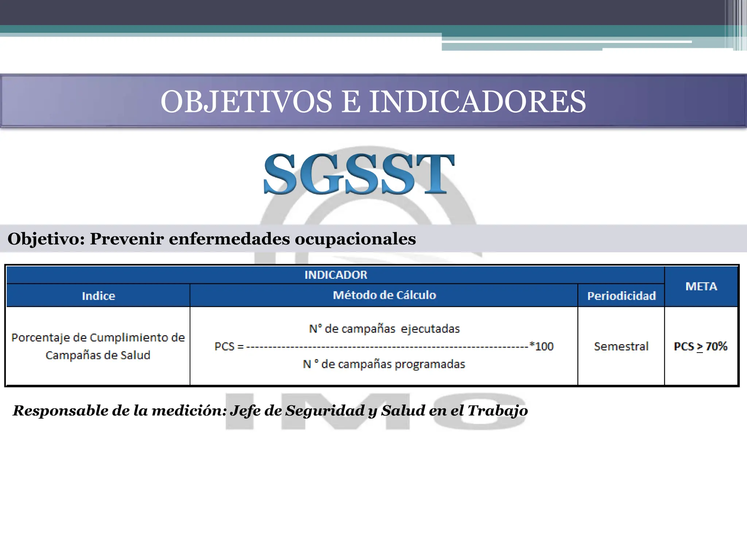Click the N° de campañas ejecutadas numerator text

tap(384, 329)
